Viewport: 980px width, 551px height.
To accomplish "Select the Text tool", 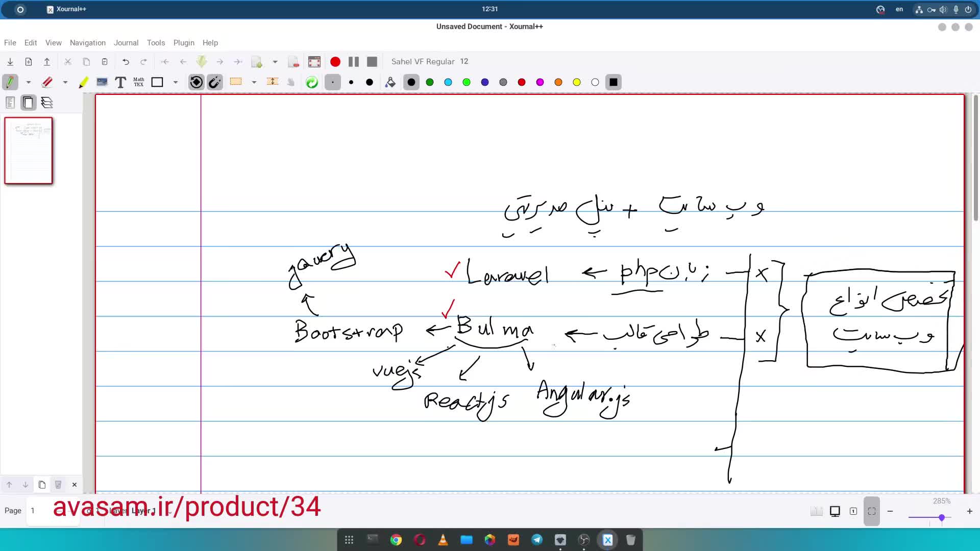I will tap(120, 82).
